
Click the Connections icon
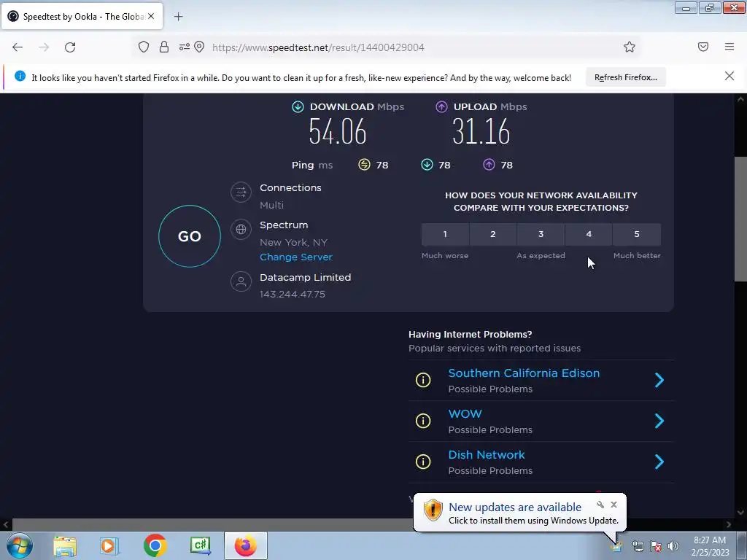[241, 192]
